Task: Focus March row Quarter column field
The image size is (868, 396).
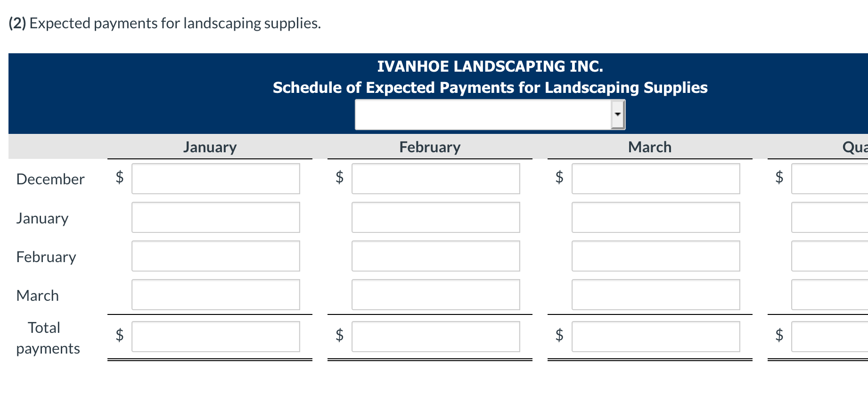Action: pos(830,295)
